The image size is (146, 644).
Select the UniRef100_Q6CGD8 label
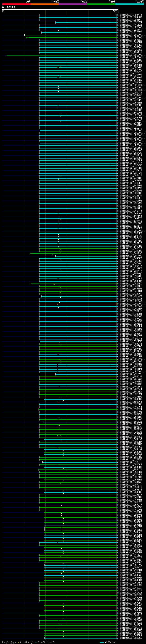(x=131, y=346)
